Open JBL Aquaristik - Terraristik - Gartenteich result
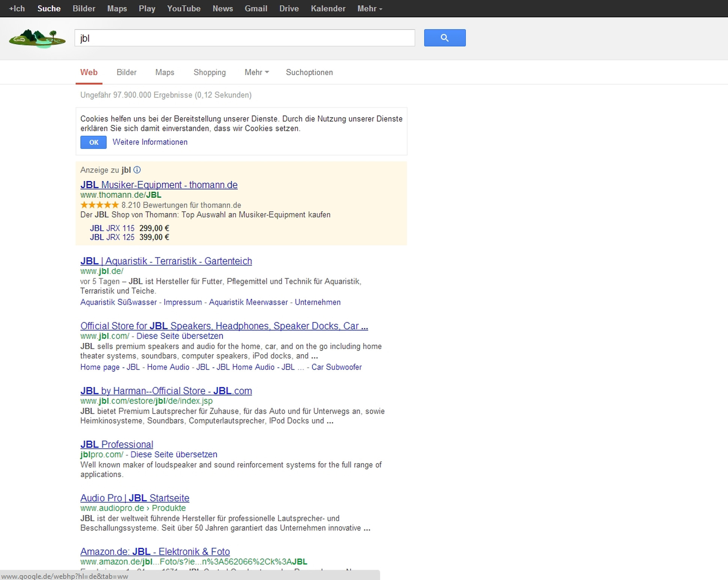Viewport: 728px width, 580px height. [166, 261]
